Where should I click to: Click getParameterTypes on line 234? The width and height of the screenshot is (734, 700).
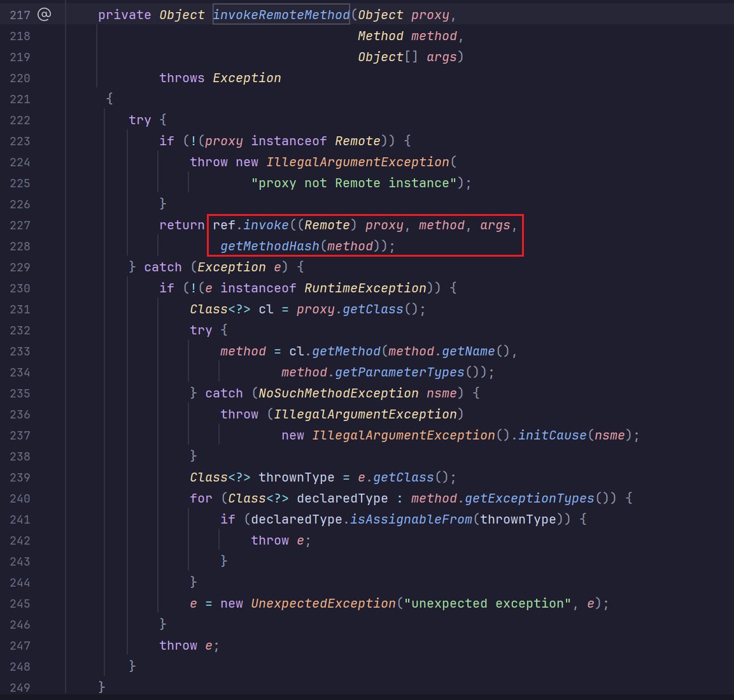399,372
